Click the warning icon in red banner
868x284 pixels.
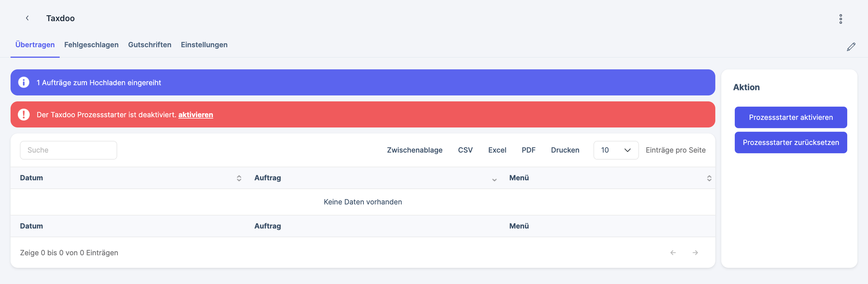pos(24,114)
